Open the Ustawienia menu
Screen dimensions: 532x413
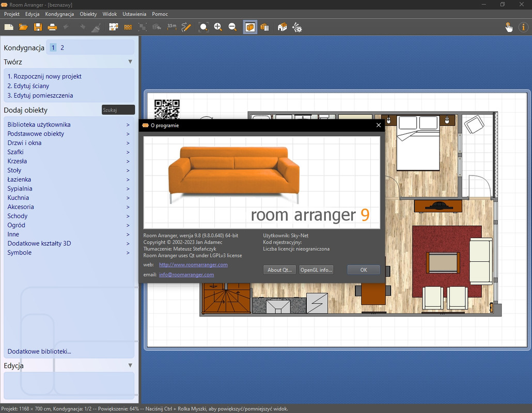134,14
